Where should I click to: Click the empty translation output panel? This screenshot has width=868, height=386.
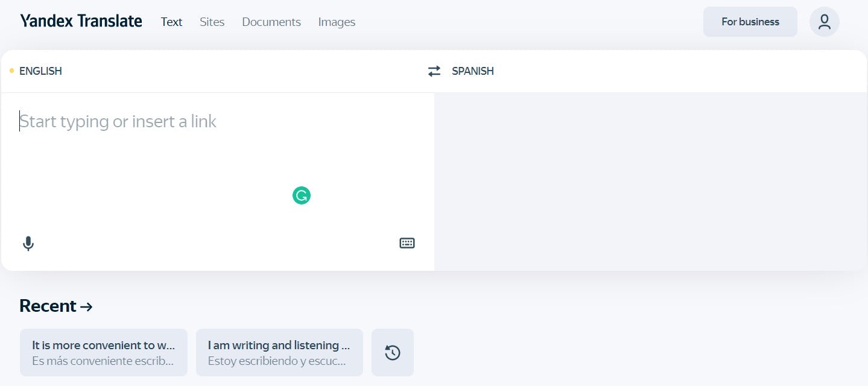(x=650, y=181)
